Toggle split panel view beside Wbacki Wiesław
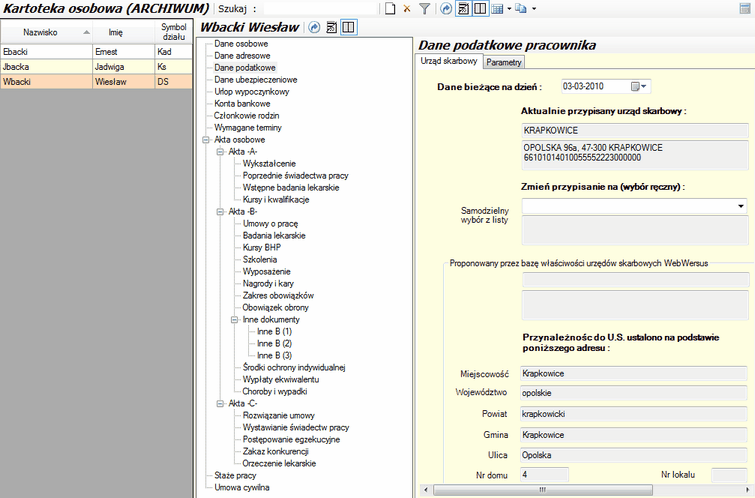This screenshot has height=498, width=755. tap(348, 27)
